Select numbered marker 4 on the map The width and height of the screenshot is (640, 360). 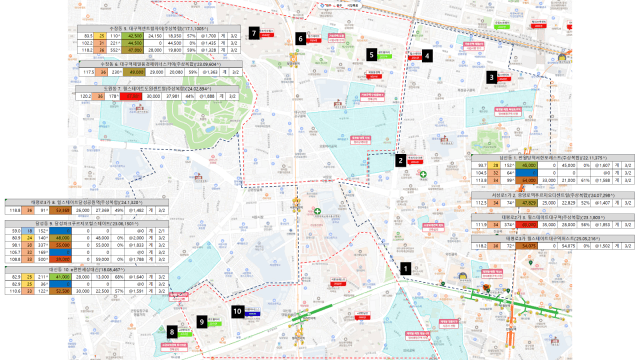[x=427, y=56]
